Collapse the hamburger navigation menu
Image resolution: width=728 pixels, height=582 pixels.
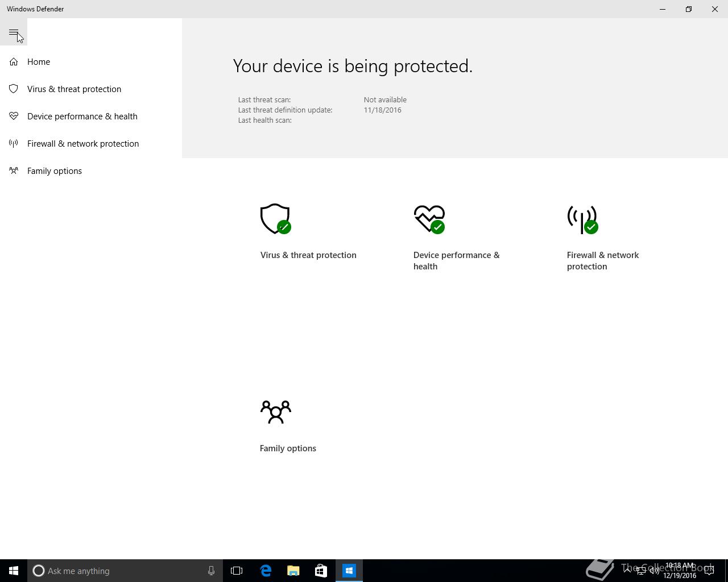click(x=14, y=32)
